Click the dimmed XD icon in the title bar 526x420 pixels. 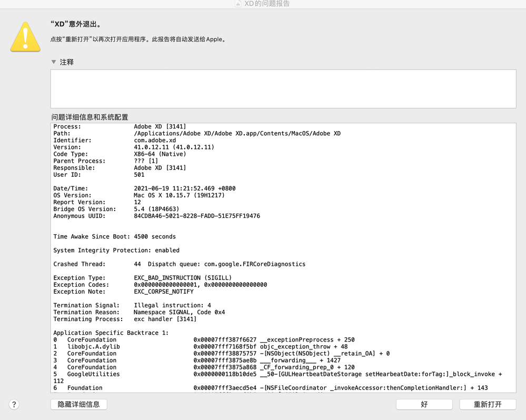(x=237, y=5)
